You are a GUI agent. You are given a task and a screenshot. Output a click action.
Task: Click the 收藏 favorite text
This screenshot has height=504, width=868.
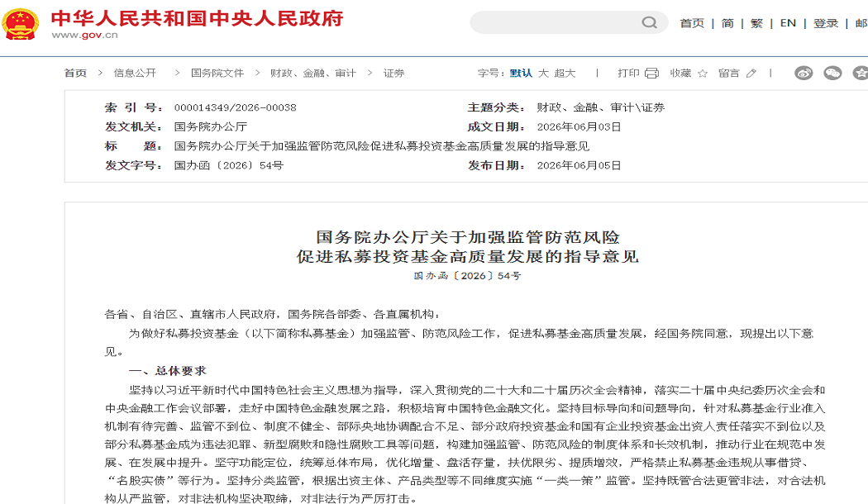680,73
